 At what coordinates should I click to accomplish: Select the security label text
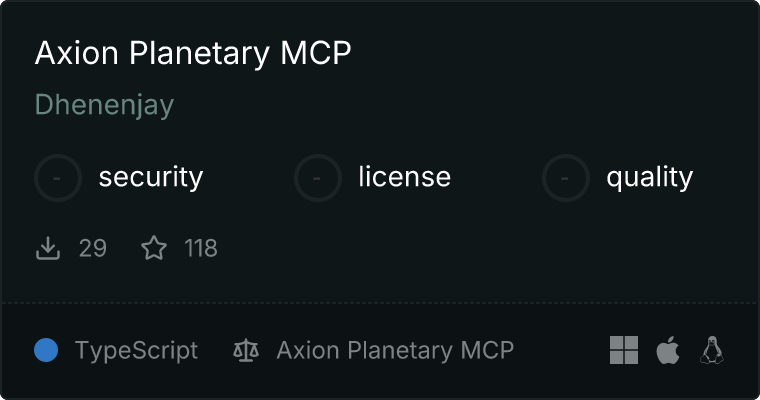point(151,178)
